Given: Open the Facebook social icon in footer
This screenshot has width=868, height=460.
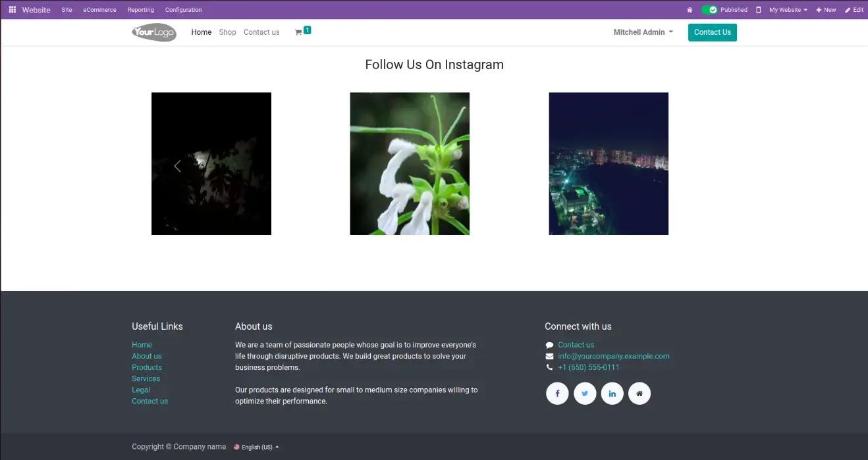Looking at the screenshot, I should coord(557,393).
